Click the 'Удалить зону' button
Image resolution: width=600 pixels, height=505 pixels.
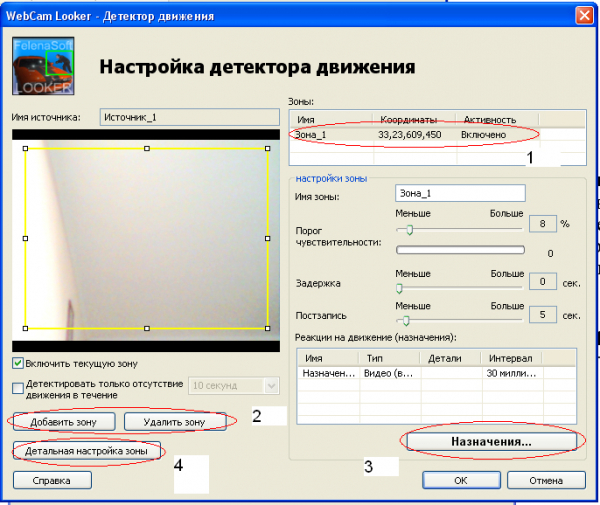click(175, 422)
